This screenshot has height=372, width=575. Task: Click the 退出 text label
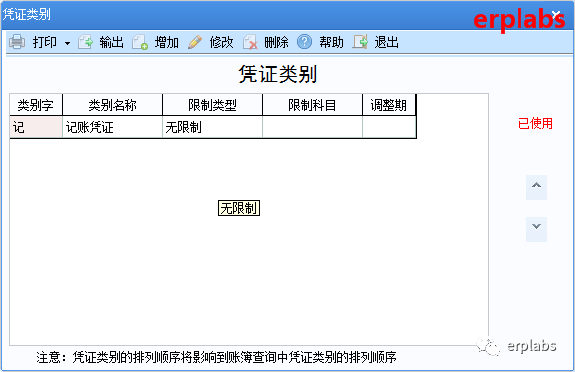tap(387, 42)
